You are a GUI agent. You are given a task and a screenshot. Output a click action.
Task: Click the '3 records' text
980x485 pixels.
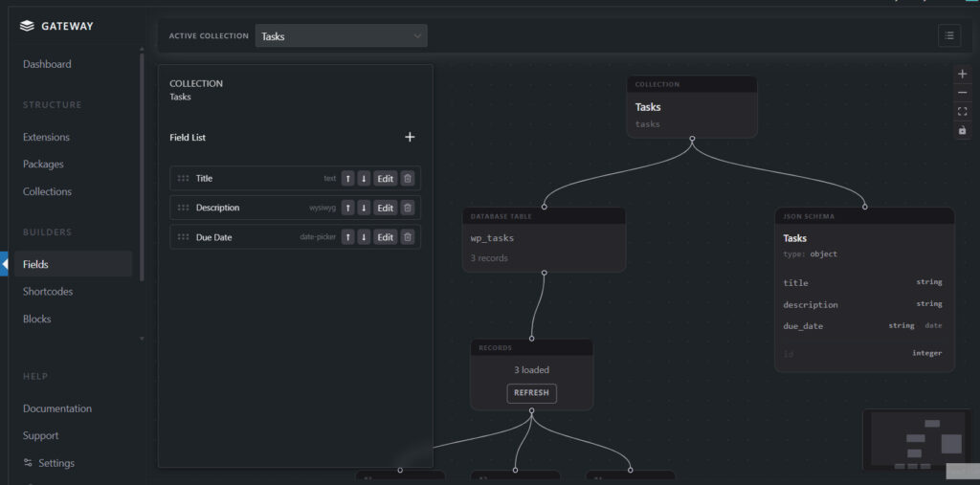click(489, 258)
